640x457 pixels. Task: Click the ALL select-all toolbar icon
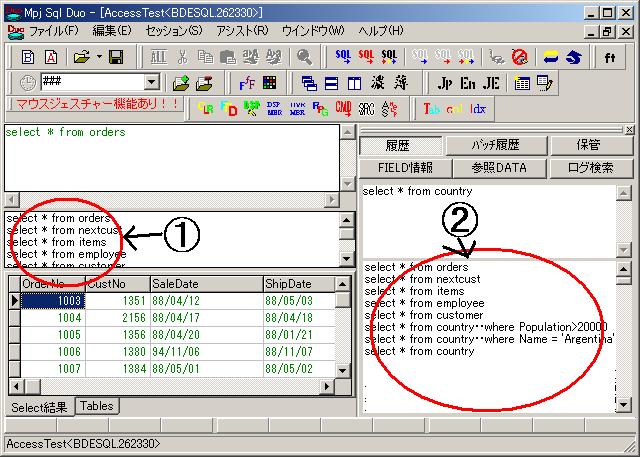(158, 57)
